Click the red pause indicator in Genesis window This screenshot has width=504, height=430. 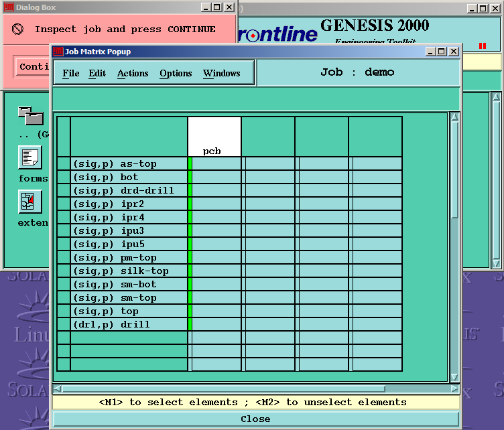click(x=483, y=46)
